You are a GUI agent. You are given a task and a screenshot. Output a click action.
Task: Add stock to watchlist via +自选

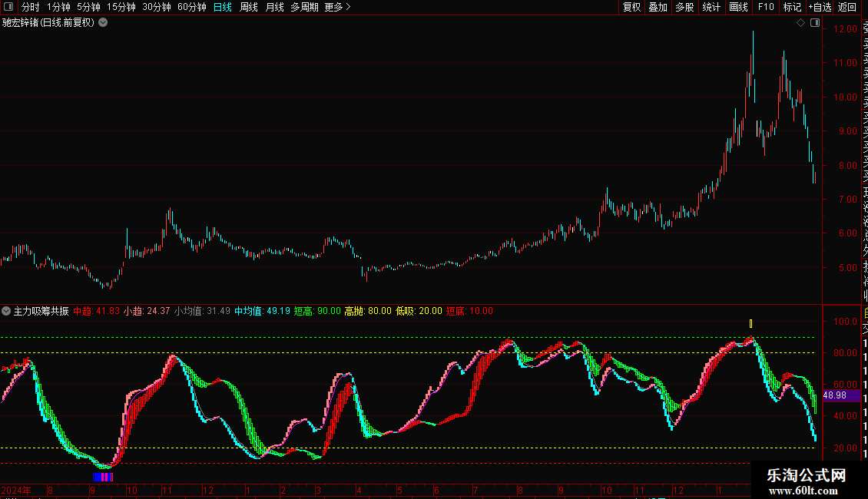(x=820, y=7)
